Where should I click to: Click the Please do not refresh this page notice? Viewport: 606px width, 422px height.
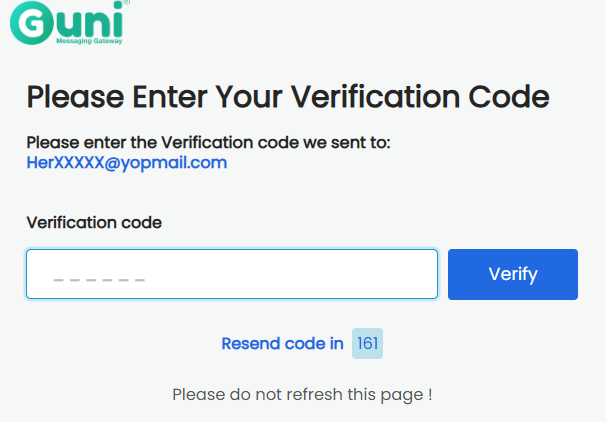[x=302, y=395]
